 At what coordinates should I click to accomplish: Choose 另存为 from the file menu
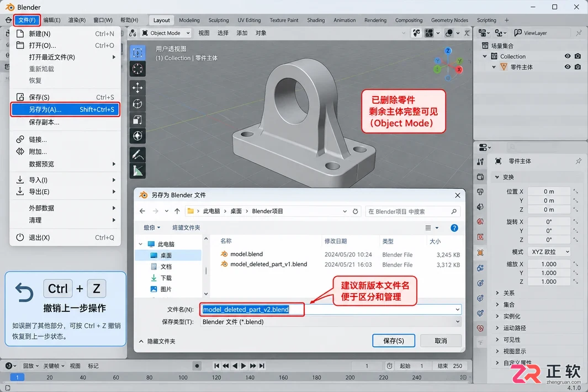pyautogui.click(x=65, y=109)
